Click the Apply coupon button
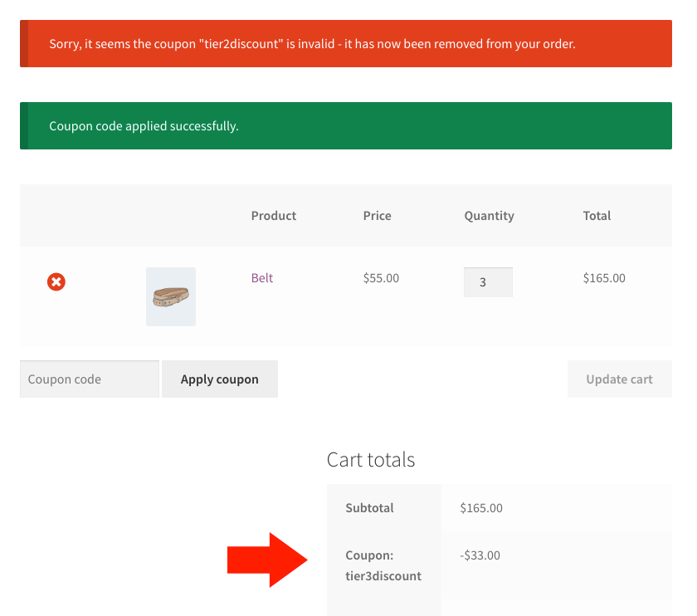The height and width of the screenshot is (616, 697). click(x=220, y=379)
